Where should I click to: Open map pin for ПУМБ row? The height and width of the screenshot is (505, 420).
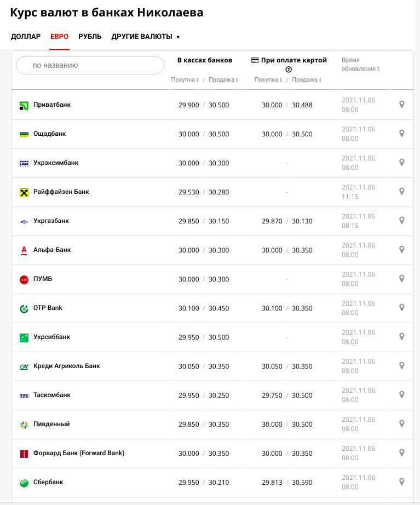(x=401, y=278)
